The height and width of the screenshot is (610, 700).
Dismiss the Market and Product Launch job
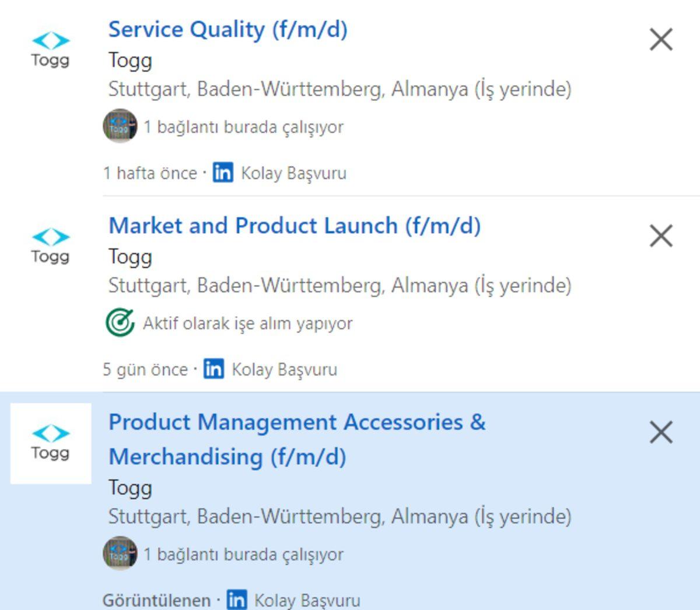pyautogui.click(x=662, y=236)
